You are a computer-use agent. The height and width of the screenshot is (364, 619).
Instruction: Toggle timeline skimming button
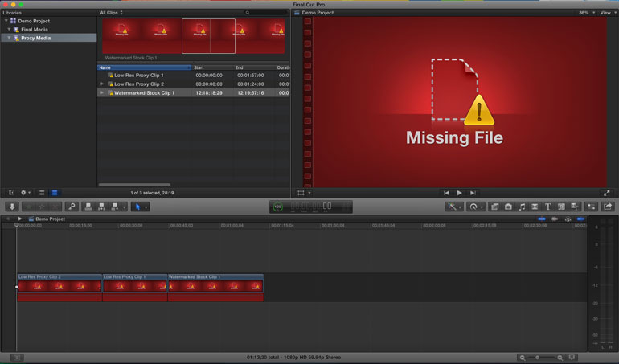(542, 219)
